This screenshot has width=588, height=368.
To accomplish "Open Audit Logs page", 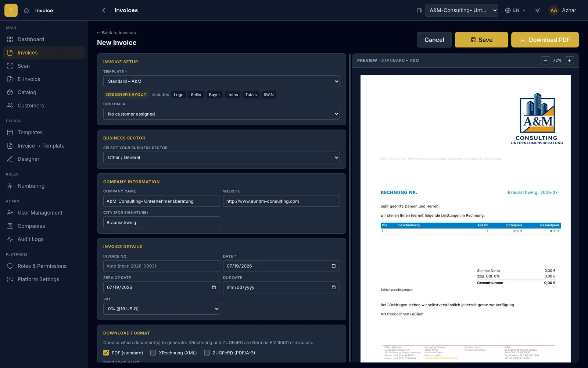I will pyautogui.click(x=44, y=239).
